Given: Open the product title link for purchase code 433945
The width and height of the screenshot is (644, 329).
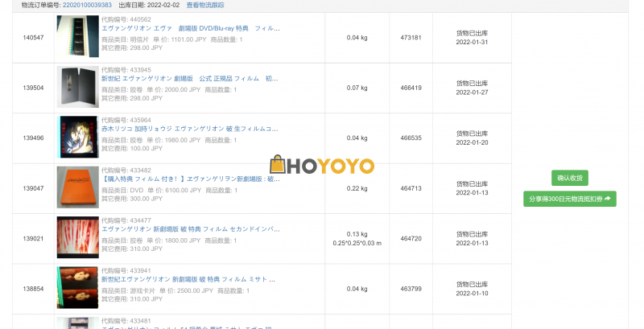Looking at the screenshot, I should tap(190, 78).
